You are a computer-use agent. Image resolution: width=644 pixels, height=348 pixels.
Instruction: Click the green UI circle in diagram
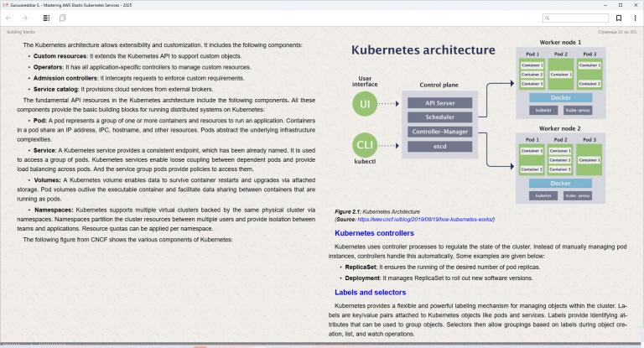coord(365,104)
